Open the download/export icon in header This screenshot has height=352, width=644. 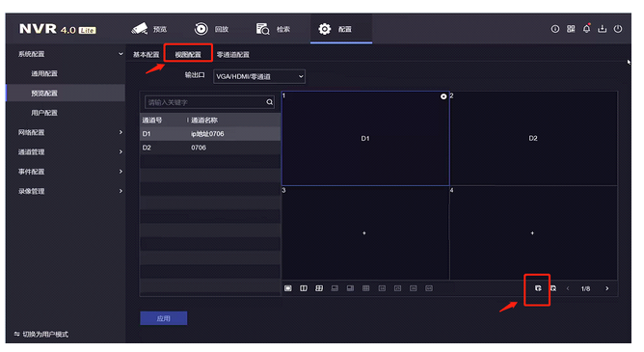pyautogui.click(x=603, y=29)
